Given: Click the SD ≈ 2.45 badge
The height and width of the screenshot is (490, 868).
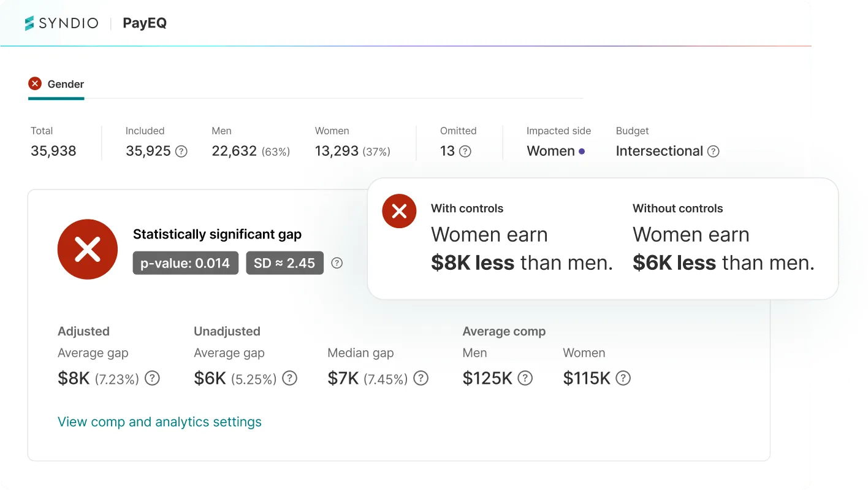Looking at the screenshot, I should click(284, 263).
